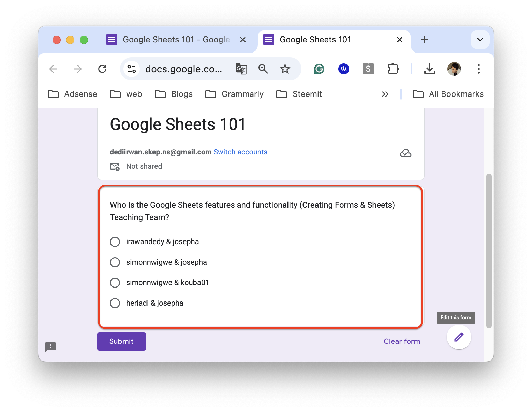Image resolution: width=532 pixels, height=412 pixels.
Task: Open the Grammarly bookmarks folder
Action: pos(234,94)
